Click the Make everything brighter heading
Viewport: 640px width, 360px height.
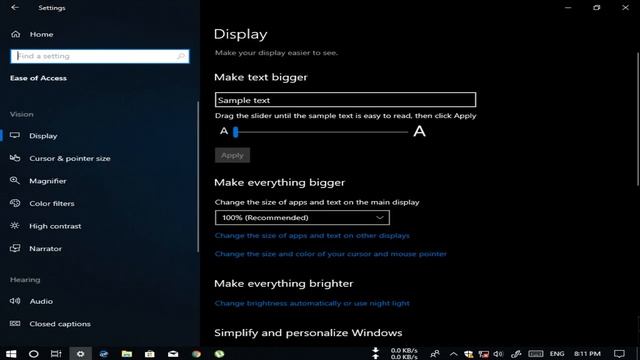284,283
